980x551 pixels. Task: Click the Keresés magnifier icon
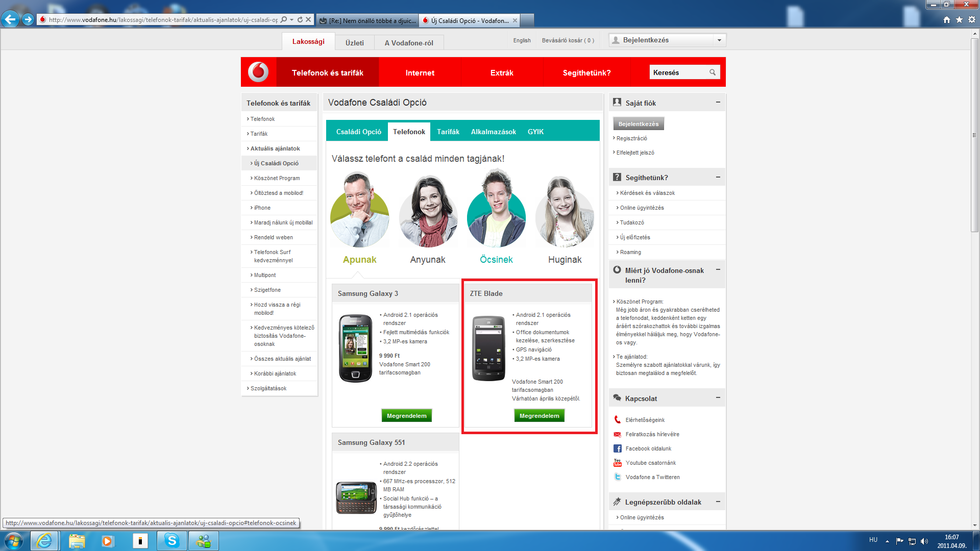(713, 72)
